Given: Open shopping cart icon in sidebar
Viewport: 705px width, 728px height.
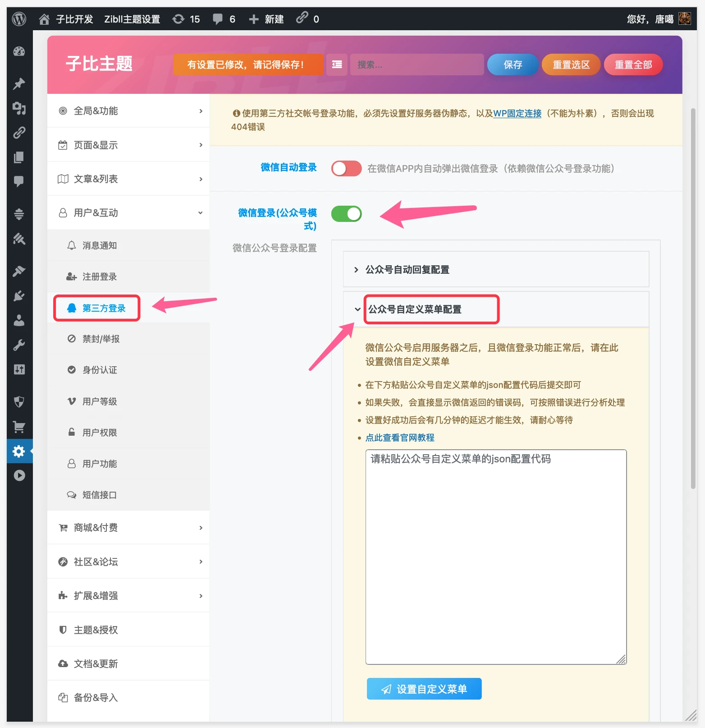Looking at the screenshot, I should point(19,427).
